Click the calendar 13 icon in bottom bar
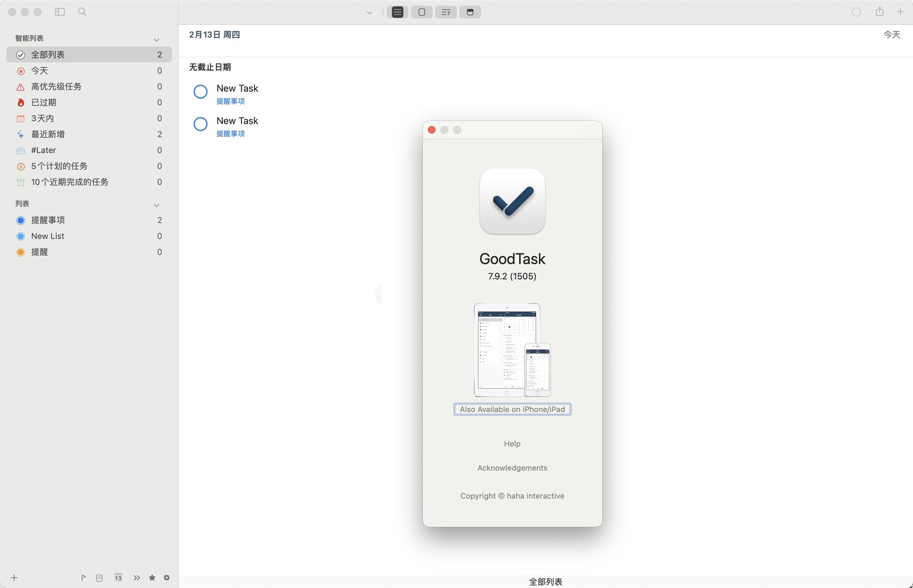 [x=118, y=578]
